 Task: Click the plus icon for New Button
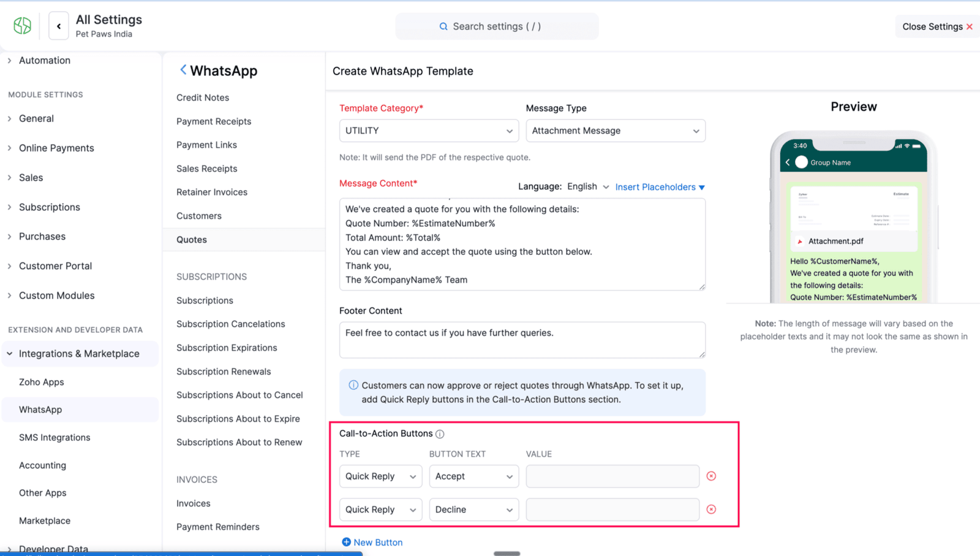(346, 542)
